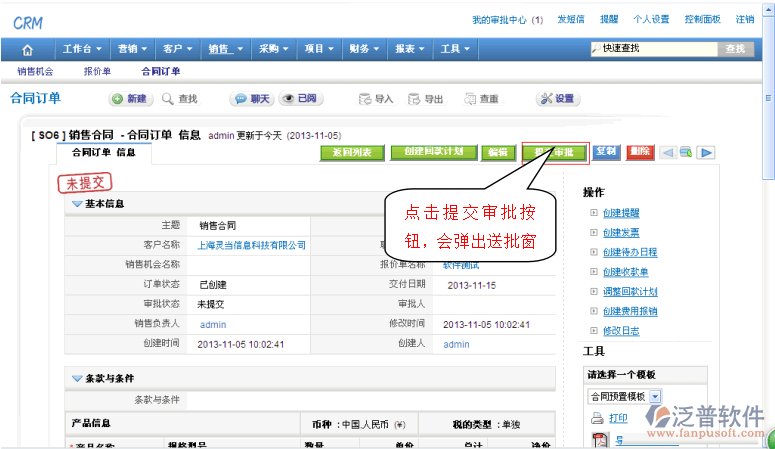Click the 创建发票 link

click(621, 232)
